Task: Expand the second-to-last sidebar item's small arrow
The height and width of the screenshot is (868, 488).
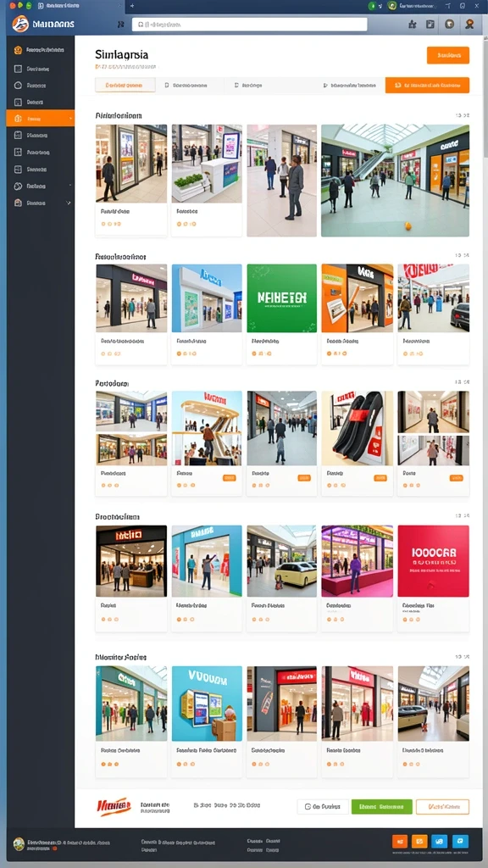Action: [x=70, y=186]
